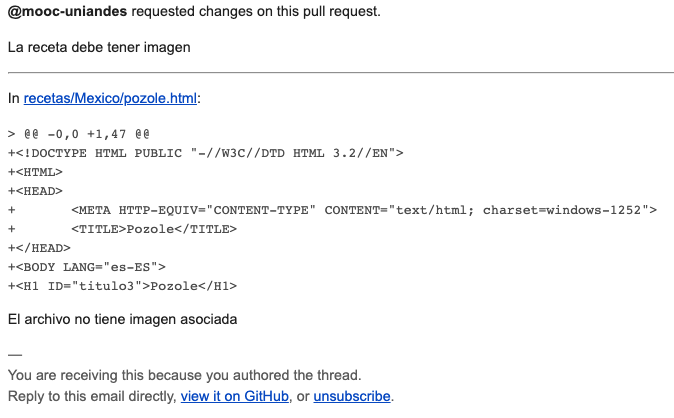Image resolution: width=674 pixels, height=418 pixels.
Task: Click the DOCTYPE HTML PUBLIC code line
Action: (206, 153)
